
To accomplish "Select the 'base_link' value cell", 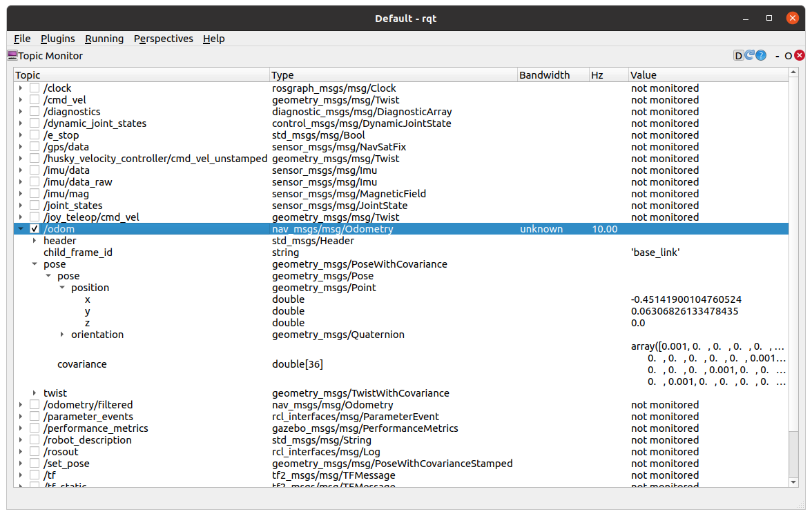I will [655, 252].
